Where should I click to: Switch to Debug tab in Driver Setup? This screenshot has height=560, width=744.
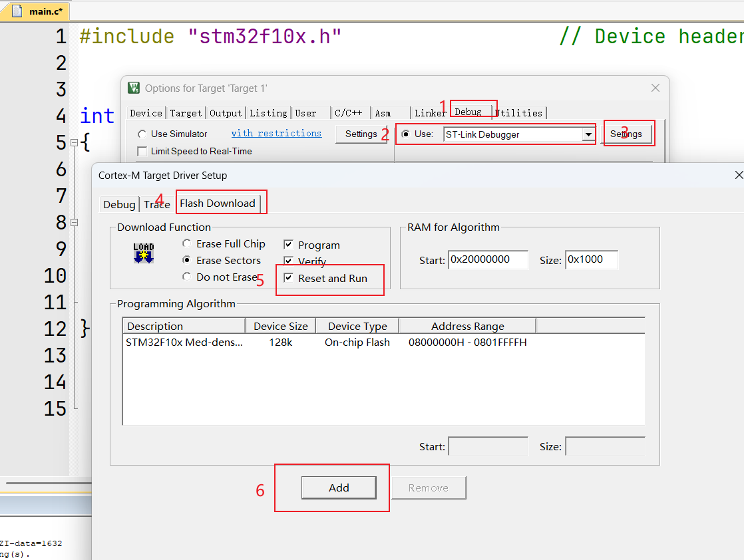[x=119, y=204]
